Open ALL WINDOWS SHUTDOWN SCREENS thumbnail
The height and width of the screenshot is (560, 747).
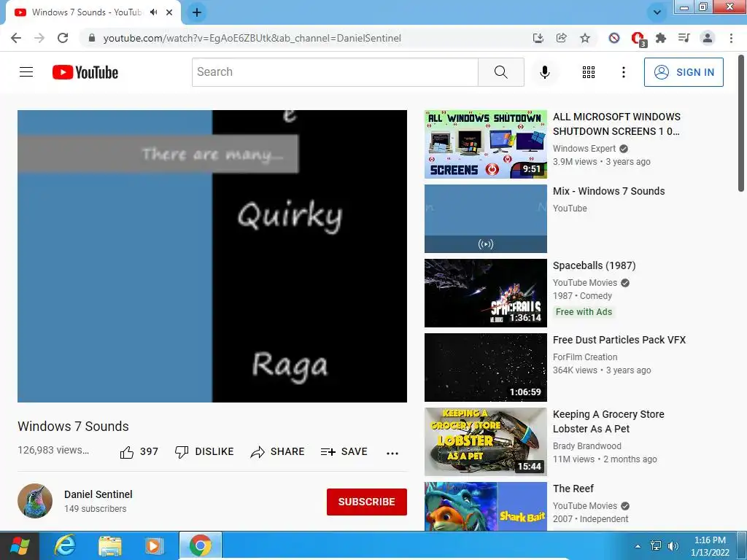pos(485,144)
